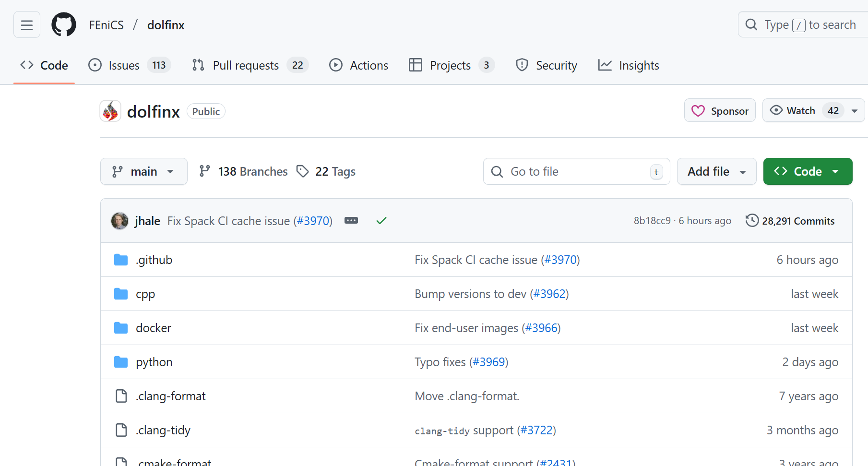The width and height of the screenshot is (868, 466).
Task: Click the dolfinx breadcrumb link
Action: point(166,25)
